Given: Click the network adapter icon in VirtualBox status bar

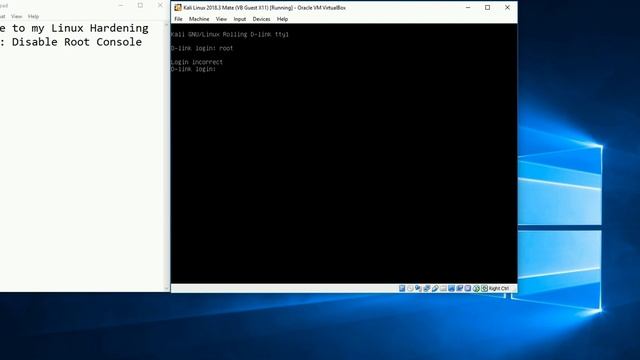Looking at the screenshot, I should tap(427, 289).
